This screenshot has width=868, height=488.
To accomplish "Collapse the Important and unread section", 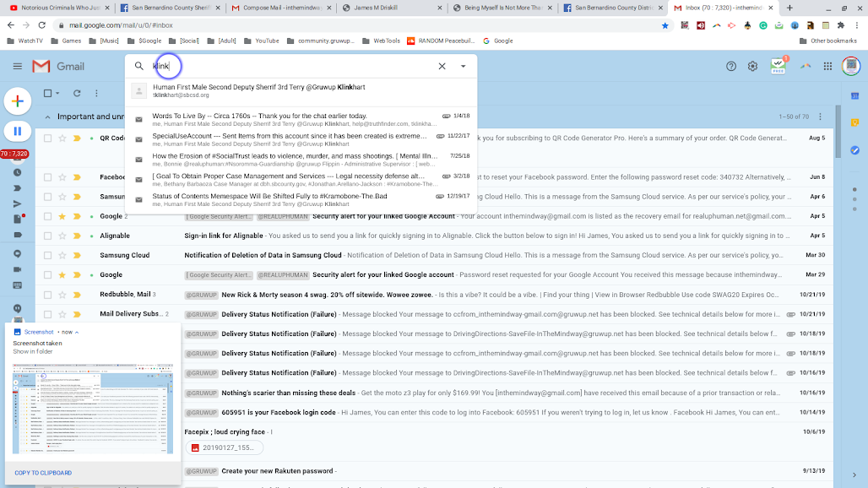I will click(47, 117).
